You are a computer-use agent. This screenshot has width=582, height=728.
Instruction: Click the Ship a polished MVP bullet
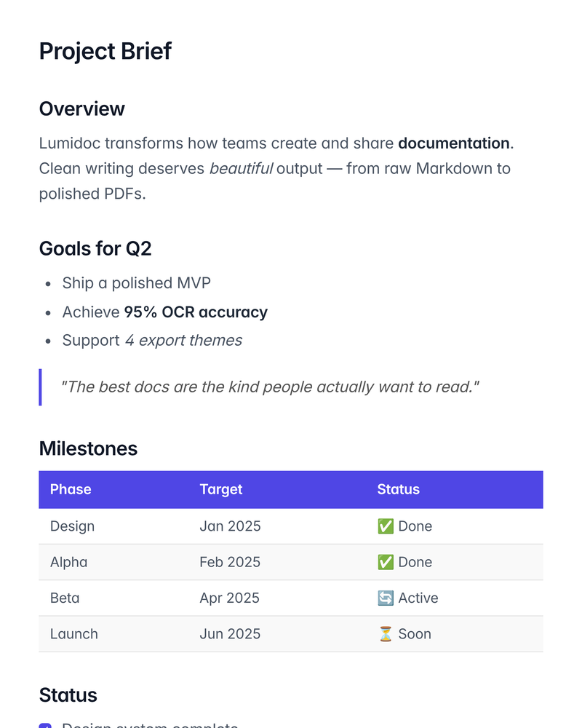tap(136, 283)
